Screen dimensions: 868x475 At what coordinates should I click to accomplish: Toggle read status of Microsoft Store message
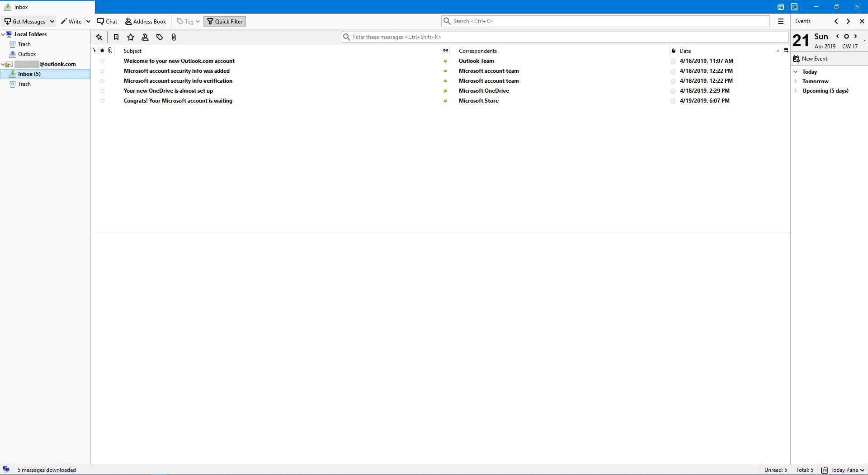pyautogui.click(x=445, y=101)
